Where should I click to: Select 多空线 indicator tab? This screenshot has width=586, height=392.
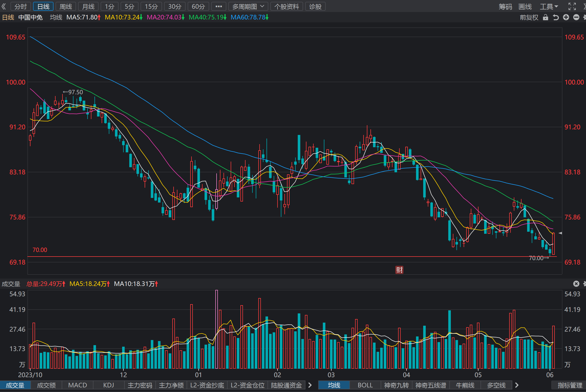(x=496, y=385)
